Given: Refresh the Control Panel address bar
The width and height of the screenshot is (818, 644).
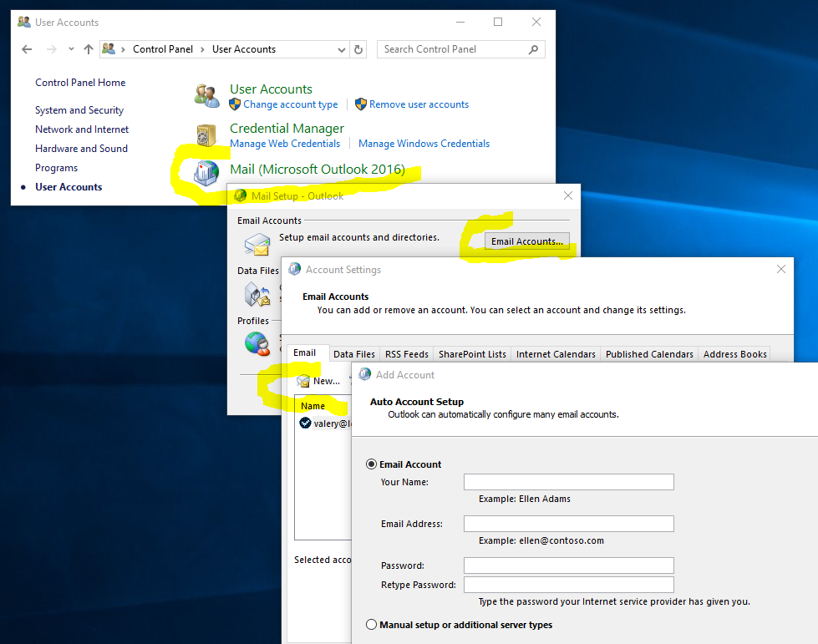Looking at the screenshot, I should pyautogui.click(x=359, y=49).
